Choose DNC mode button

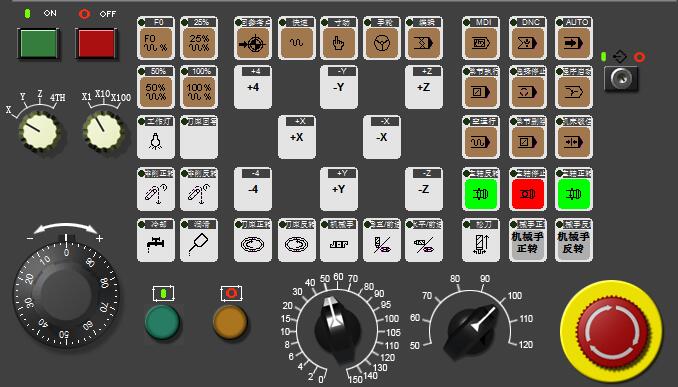pos(528,38)
